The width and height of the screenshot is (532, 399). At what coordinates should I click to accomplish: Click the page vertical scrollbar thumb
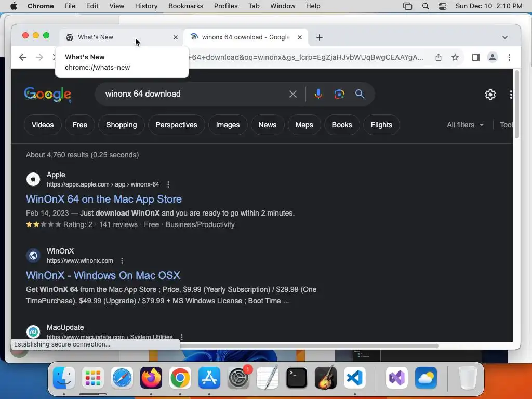tap(517, 104)
